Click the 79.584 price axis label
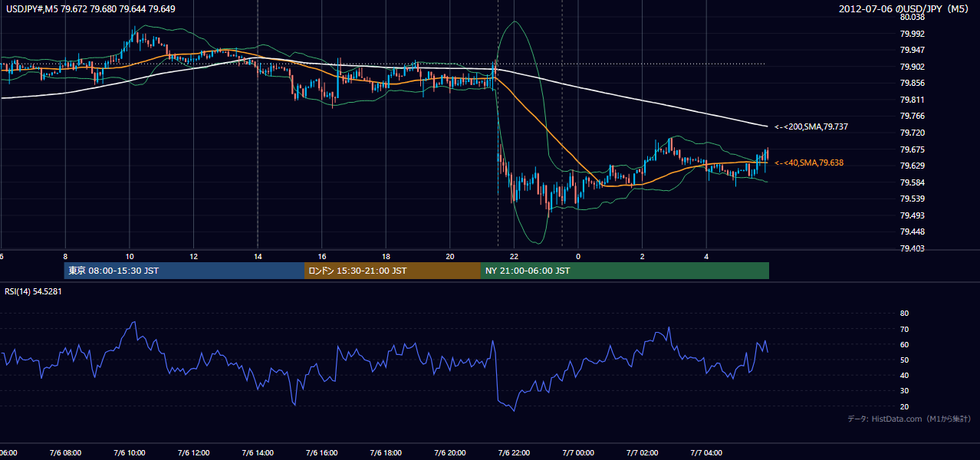This screenshot has height=460, width=980. tap(912, 182)
